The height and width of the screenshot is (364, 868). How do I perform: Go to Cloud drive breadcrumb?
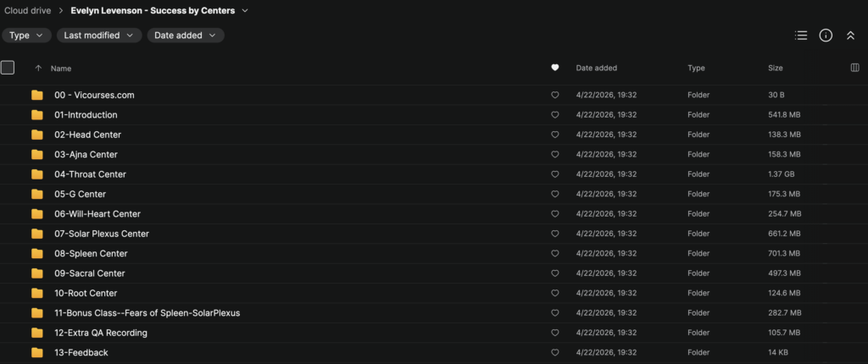point(28,10)
